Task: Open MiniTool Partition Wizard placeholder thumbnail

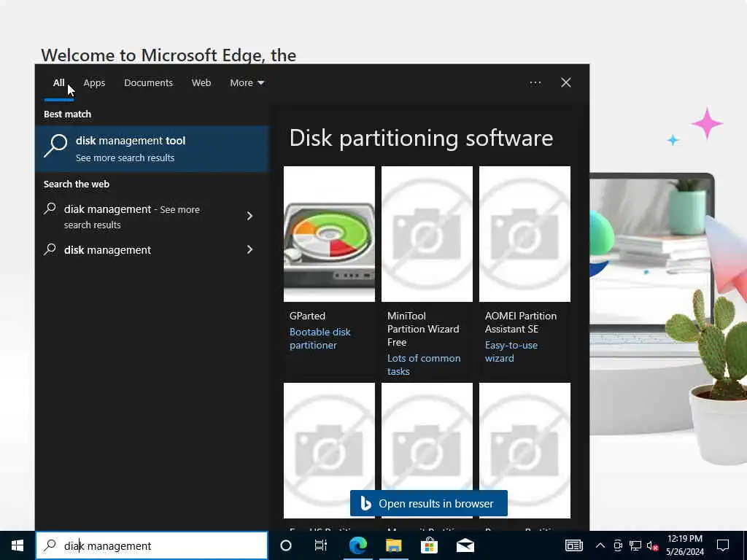Action: pyautogui.click(x=427, y=234)
